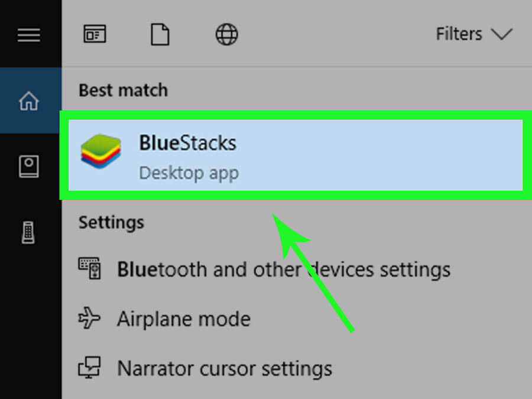Filter search results by Web globe

click(x=226, y=35)
